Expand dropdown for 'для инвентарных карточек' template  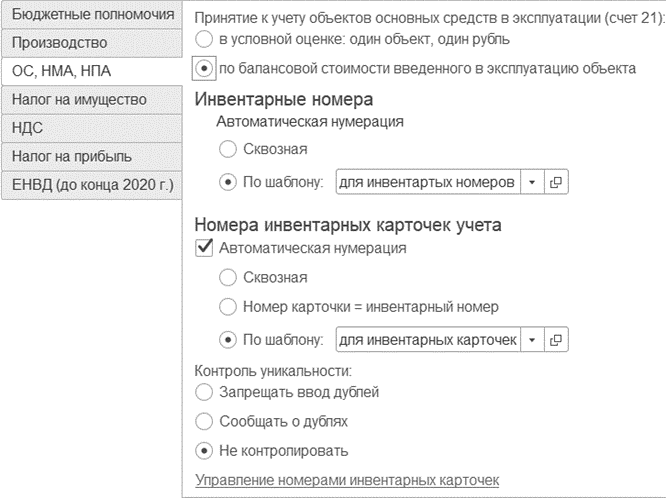[x=532, y=340]
